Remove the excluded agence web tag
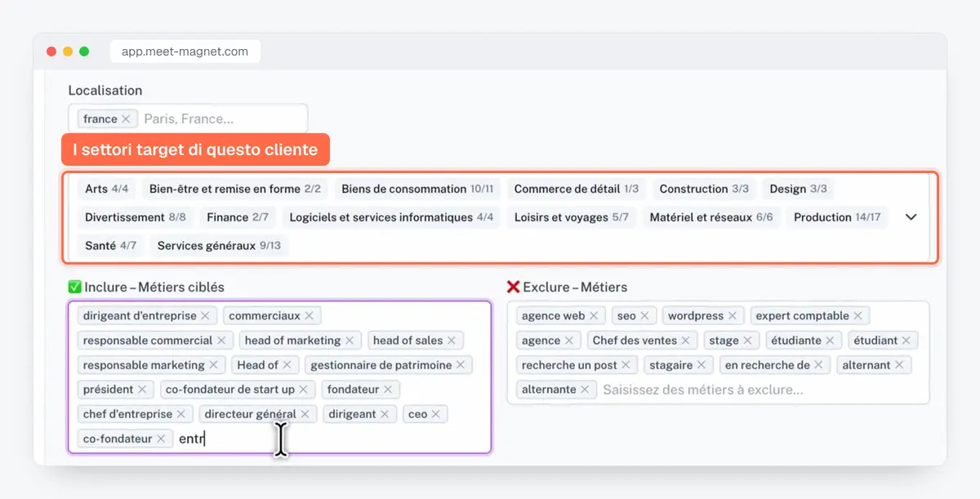 [x=594, y=316]
